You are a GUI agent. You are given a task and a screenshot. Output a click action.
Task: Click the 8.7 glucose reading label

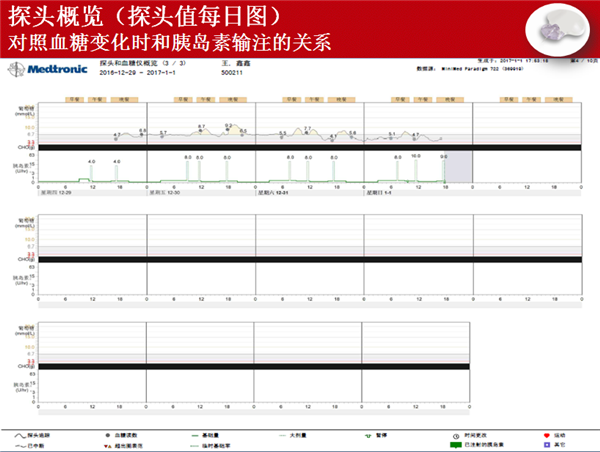pyautogui.click(x=202, y=126)
